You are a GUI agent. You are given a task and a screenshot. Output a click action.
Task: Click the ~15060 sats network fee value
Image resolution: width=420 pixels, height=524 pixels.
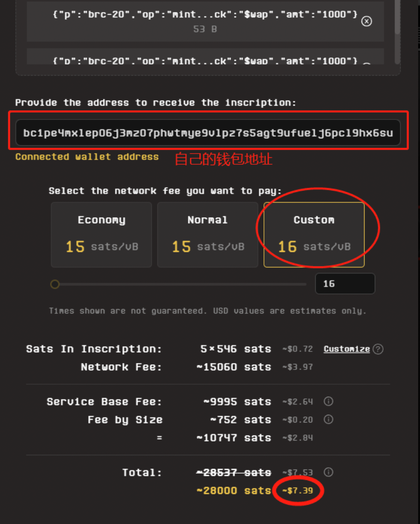click(x=234, y=367)
